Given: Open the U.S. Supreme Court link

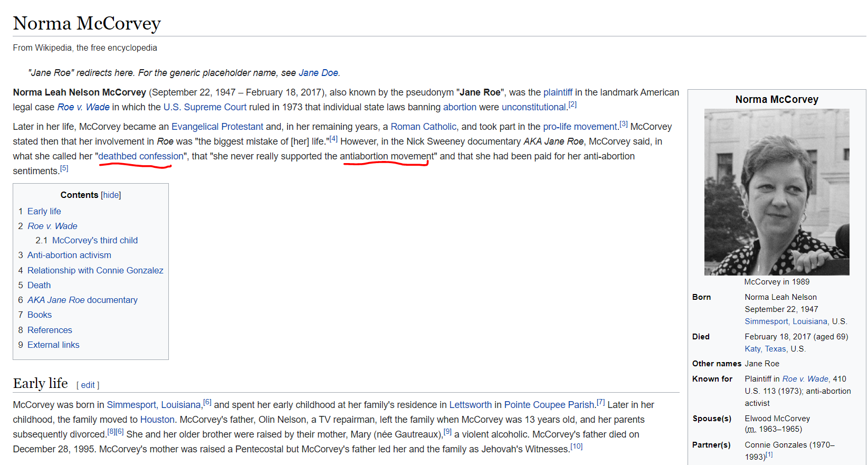Looking at the screenshot, I should (205, 107).
